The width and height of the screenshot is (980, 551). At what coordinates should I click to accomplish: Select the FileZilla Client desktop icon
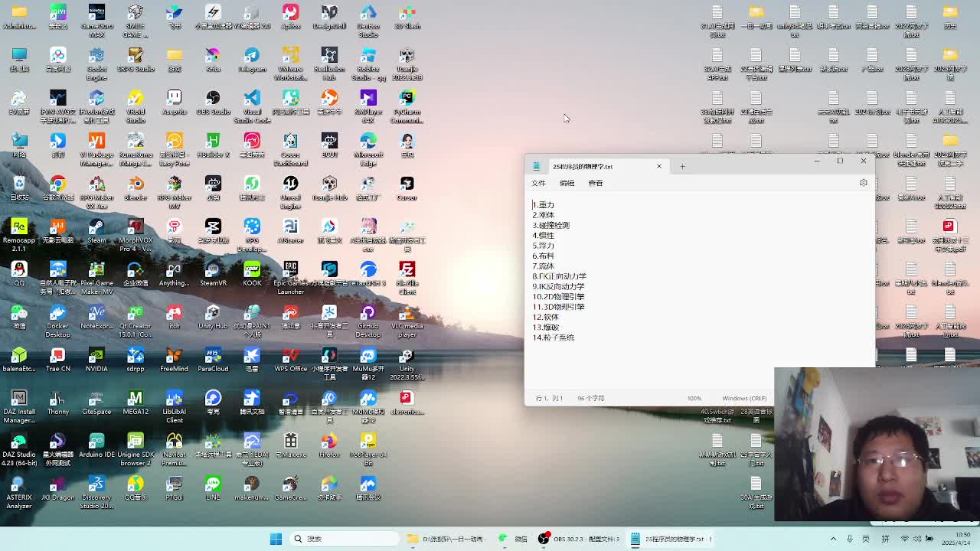pos(407,278)
